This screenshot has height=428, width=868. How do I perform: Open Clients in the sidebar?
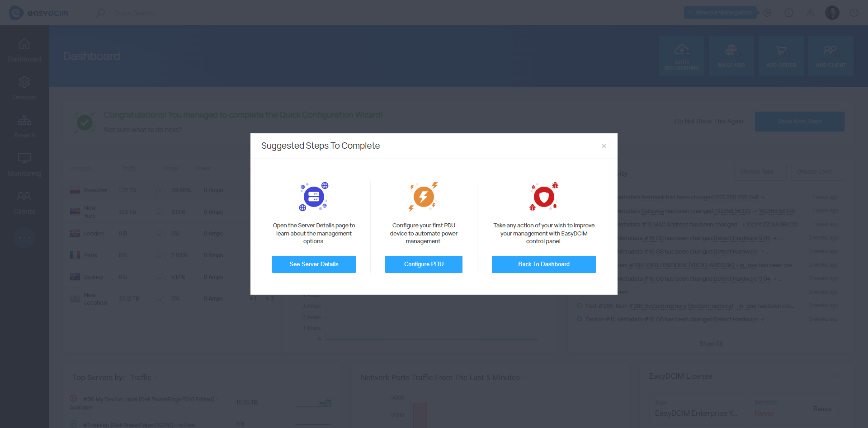(x=24, y=202)
